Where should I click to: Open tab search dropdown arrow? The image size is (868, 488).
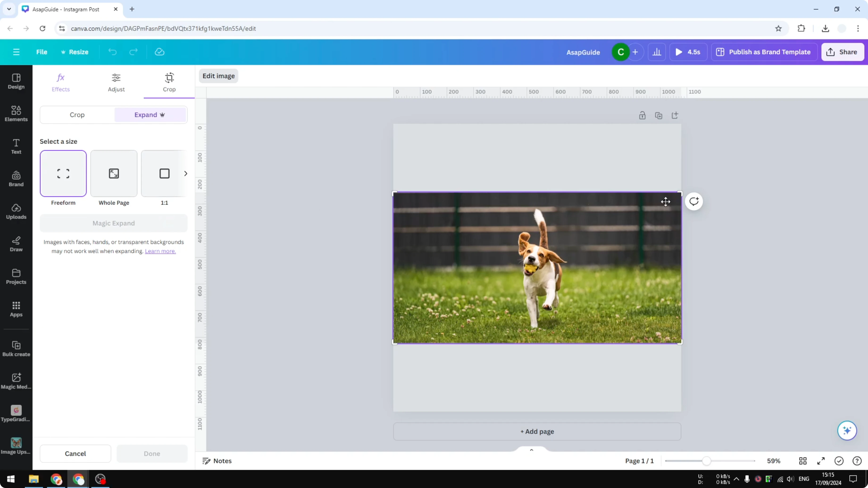[9, 9]
